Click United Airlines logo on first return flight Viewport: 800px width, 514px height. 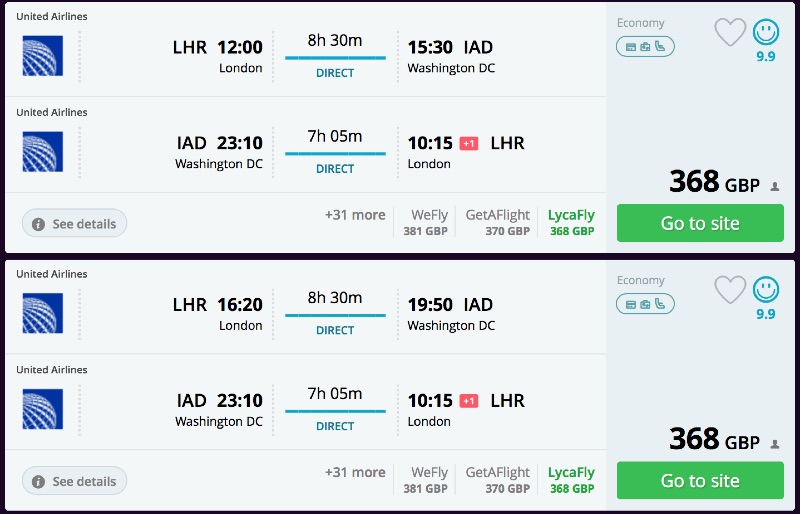43,152
